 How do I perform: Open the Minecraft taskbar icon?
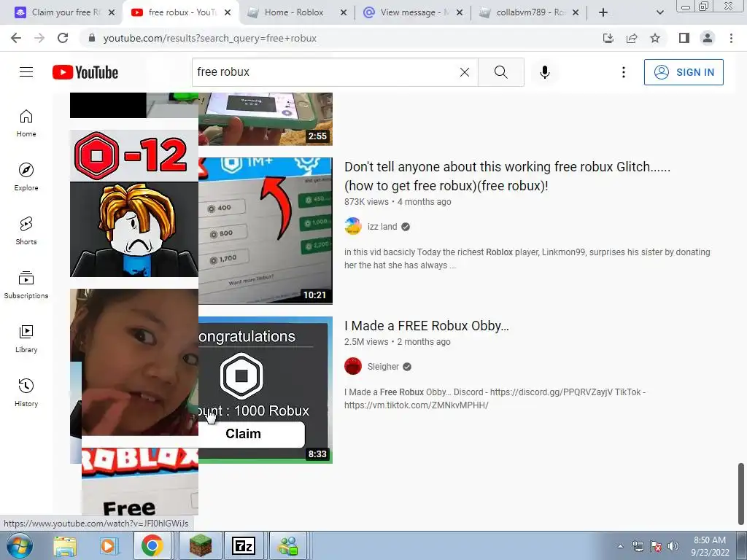[x=201, y=545]
